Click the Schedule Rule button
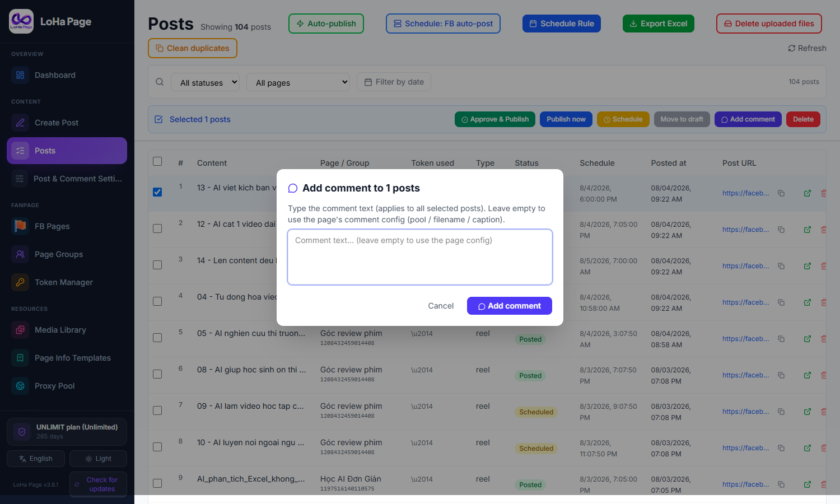 click(x=562, y=24)
